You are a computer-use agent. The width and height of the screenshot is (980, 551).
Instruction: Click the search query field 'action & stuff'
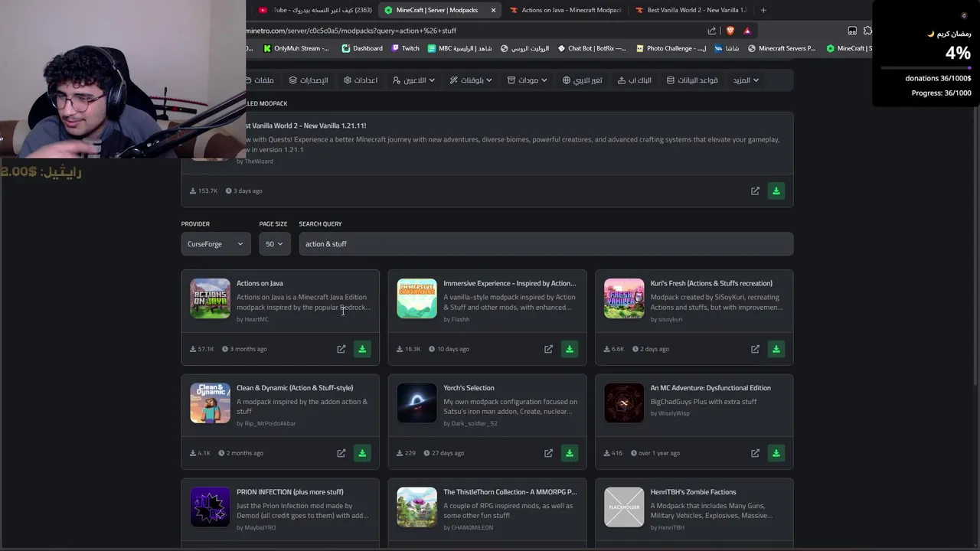547,244
